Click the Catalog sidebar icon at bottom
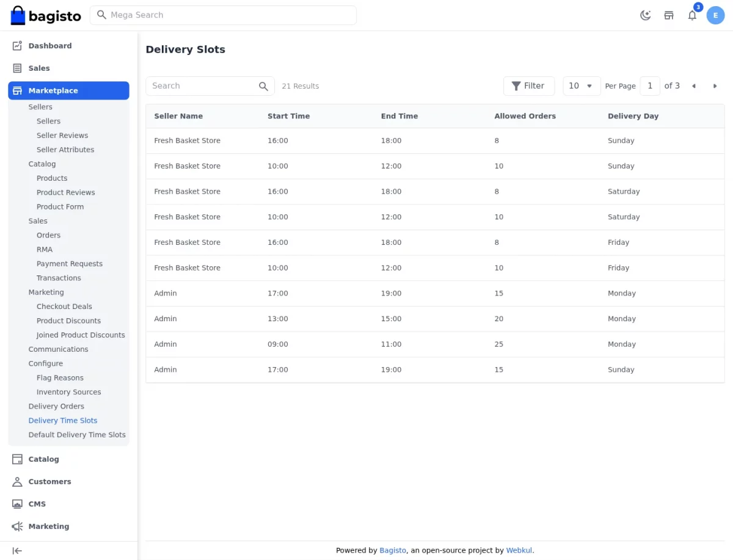Image resolution: width=733 pixels, height=560 pixels. (17, 459)
